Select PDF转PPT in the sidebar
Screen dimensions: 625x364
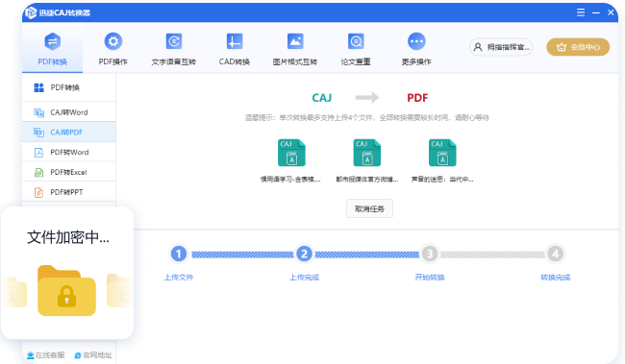click(x=69, y=192)
